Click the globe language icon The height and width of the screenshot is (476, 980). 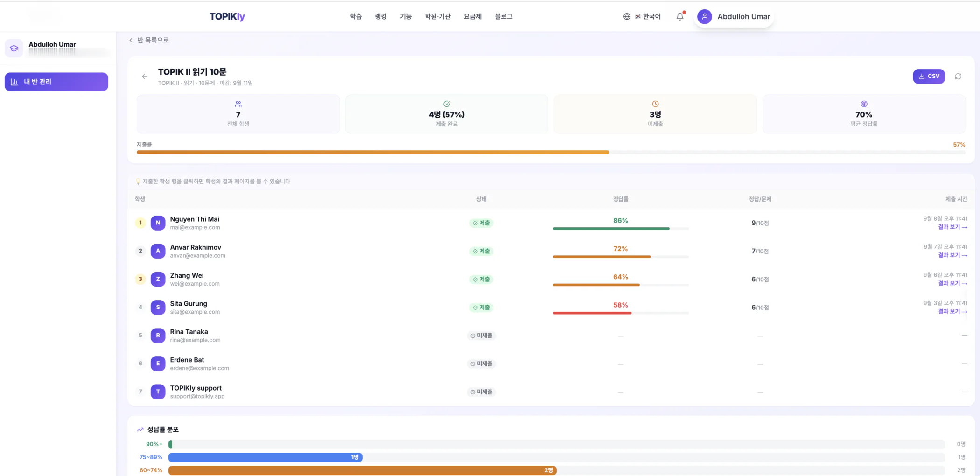point(627,16)
